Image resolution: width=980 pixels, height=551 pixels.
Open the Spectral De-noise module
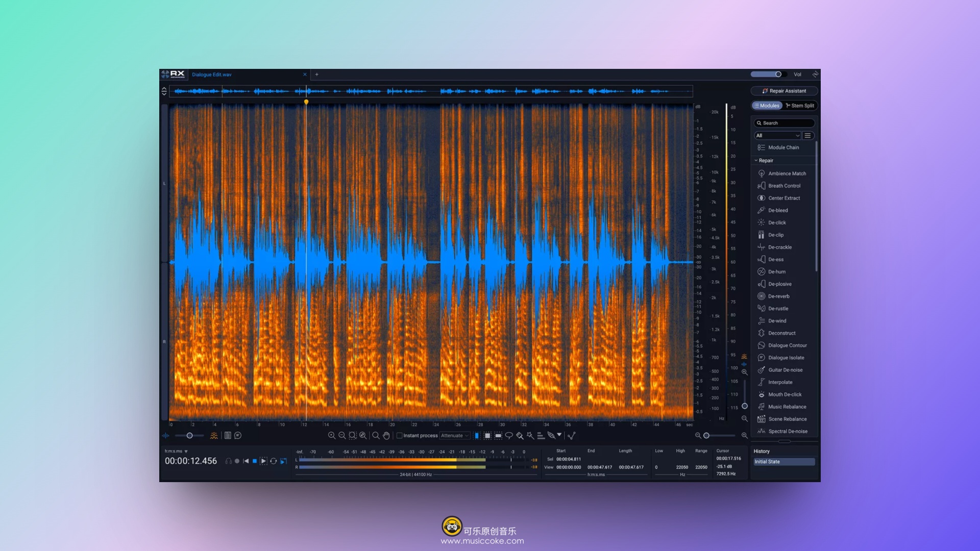pyautogui.click(x=788, y=432)
